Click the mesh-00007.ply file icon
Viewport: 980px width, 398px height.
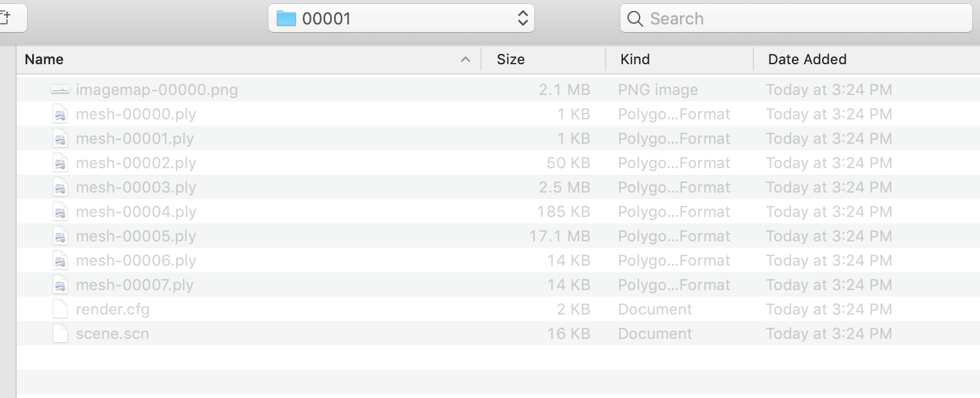pyautogui.click(x=60, y=285)
